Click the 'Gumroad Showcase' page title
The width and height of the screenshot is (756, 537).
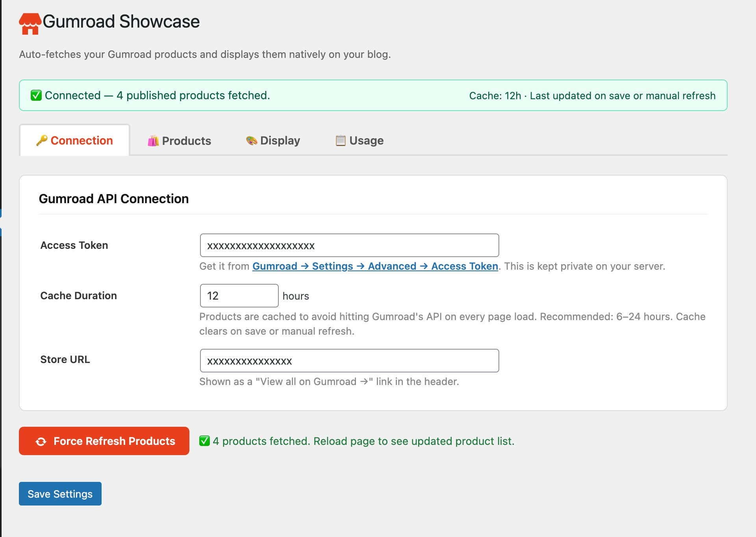pos(121,22)
